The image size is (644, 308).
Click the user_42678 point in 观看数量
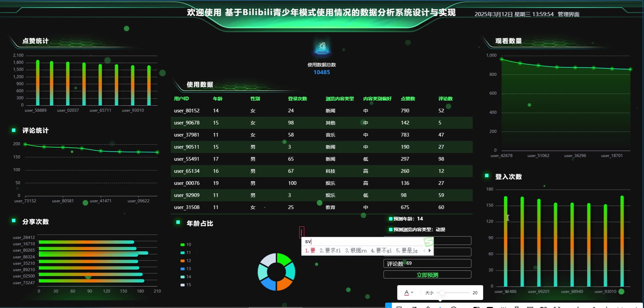pyautogui.click(x=502, y=59)
